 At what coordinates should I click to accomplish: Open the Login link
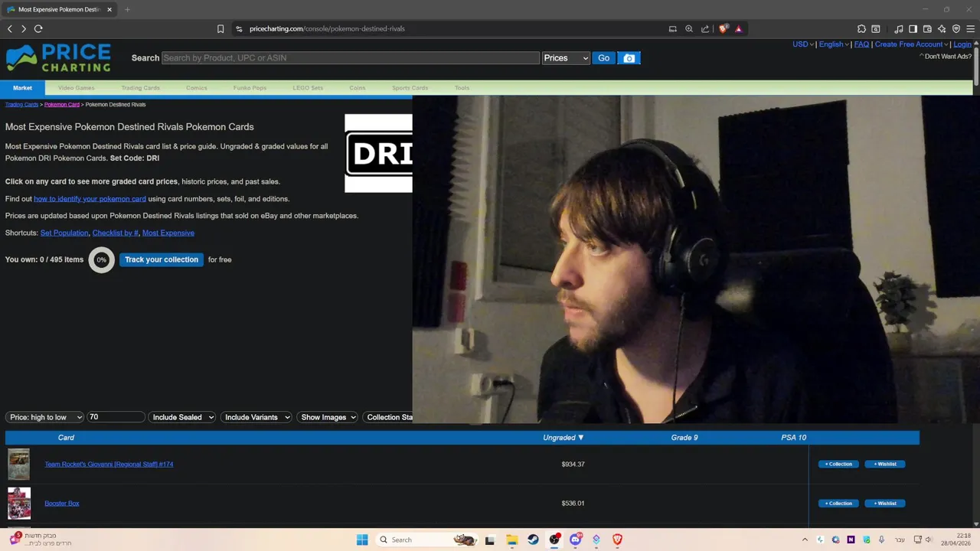click(x=962, y=44)
